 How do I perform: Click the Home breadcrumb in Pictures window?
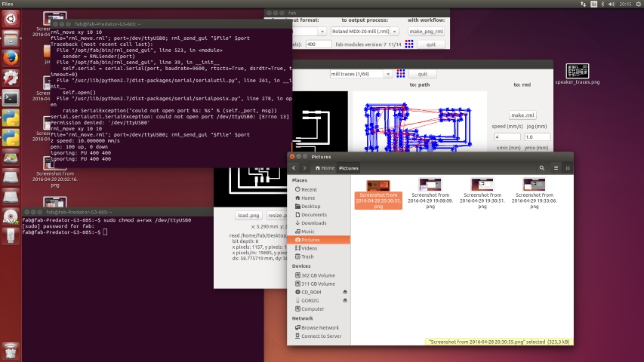[325, 168]
